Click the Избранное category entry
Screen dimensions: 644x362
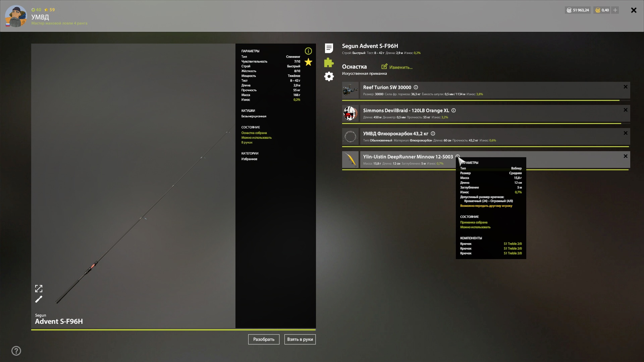coord(249,159)
